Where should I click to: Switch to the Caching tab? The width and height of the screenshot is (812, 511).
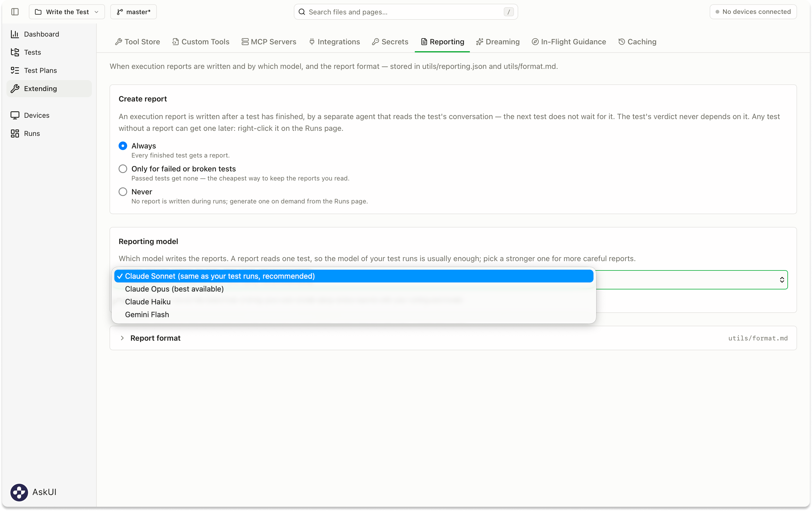(x=637, y=42)
